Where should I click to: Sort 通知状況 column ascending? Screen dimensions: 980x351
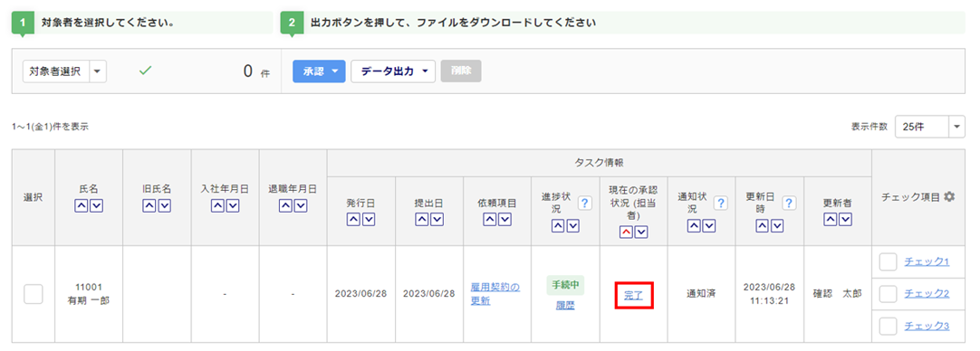click(x=694, y=226)
